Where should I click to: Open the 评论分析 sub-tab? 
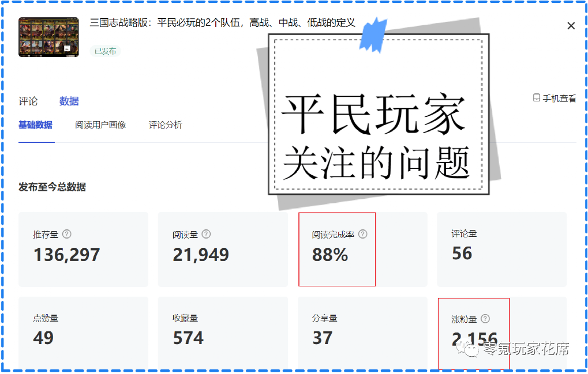click(x=166, y=125)
